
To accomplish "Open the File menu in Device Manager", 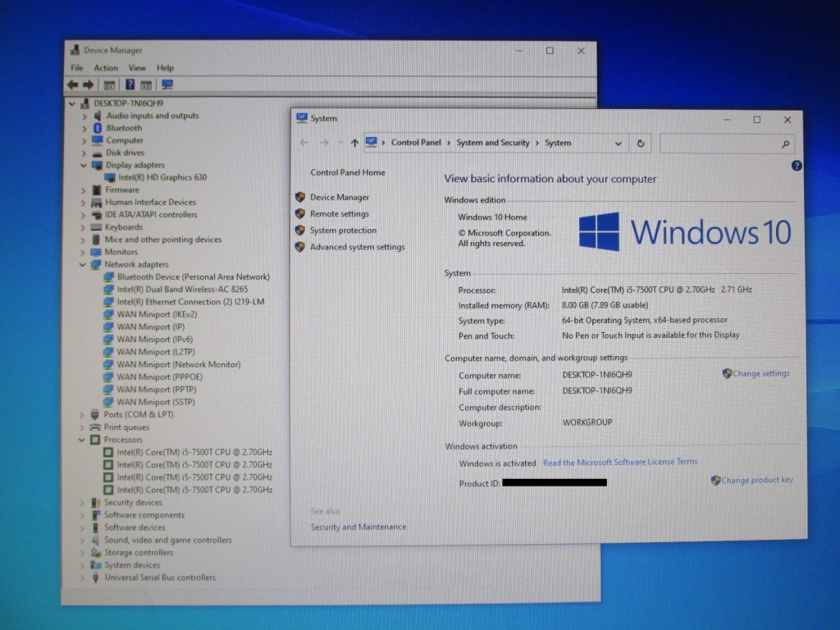I will [x=77, y=68].
